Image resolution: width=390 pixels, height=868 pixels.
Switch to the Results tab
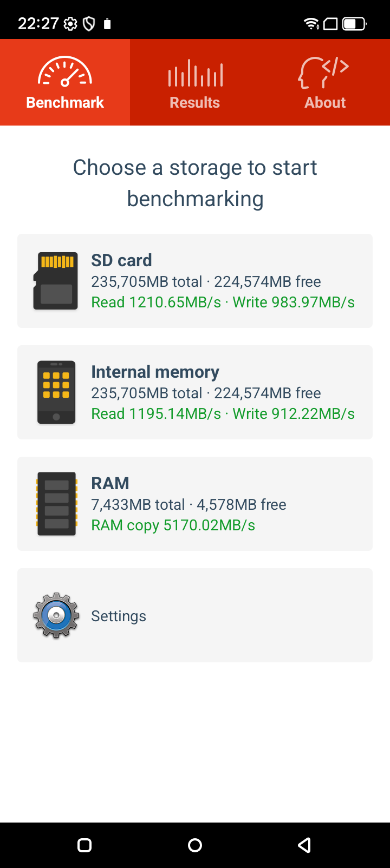click(x=195, y=102)
